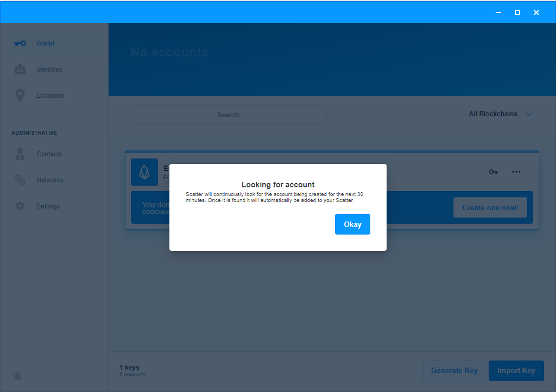Click the Networks linked-squares icon
556x392 pixels.
(x=20, y=180)
